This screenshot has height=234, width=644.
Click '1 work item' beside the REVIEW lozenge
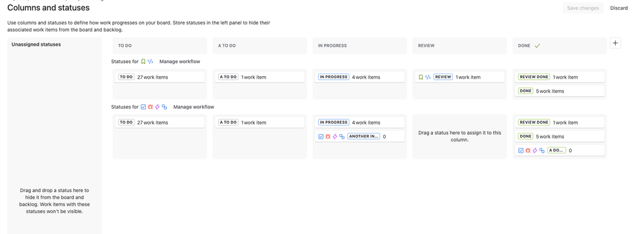[468, 77]
